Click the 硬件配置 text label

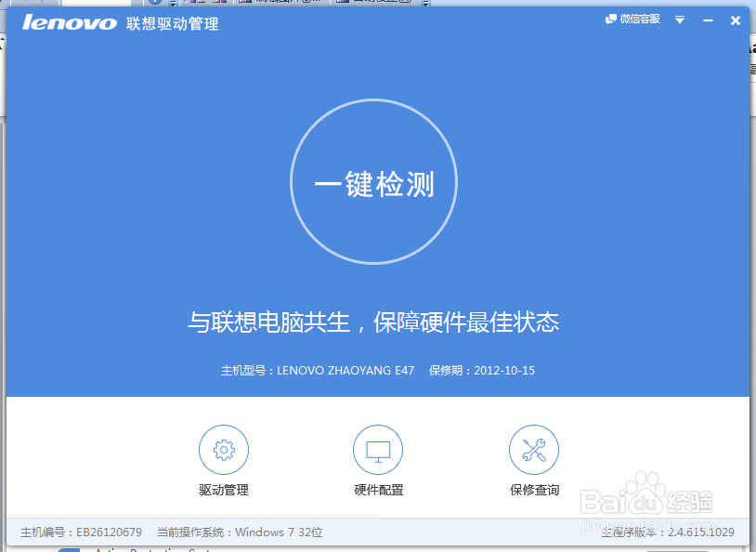pos(379,490)
